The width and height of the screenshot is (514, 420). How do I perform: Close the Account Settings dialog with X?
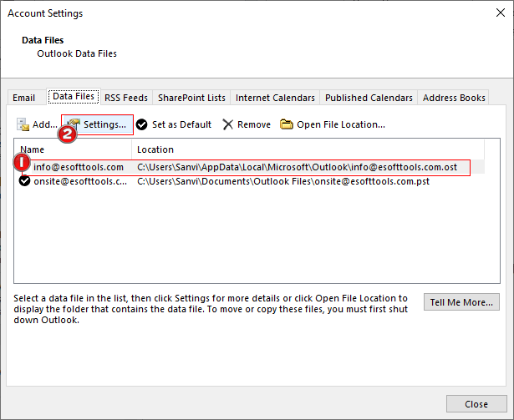501,13
